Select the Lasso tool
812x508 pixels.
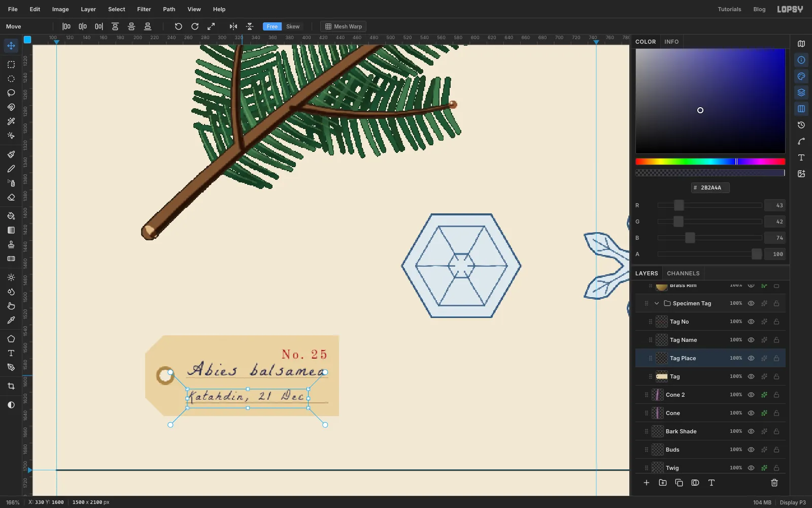pyautogui.click(x=11, y=93)
